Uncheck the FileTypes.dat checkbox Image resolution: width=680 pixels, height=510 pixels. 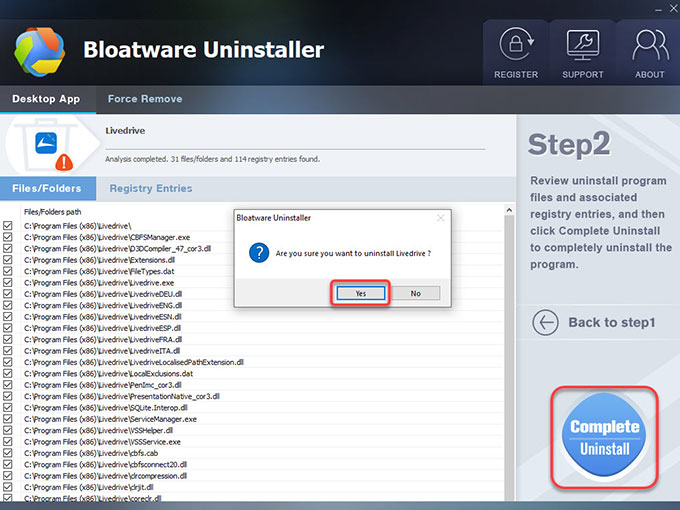point(8,271)
